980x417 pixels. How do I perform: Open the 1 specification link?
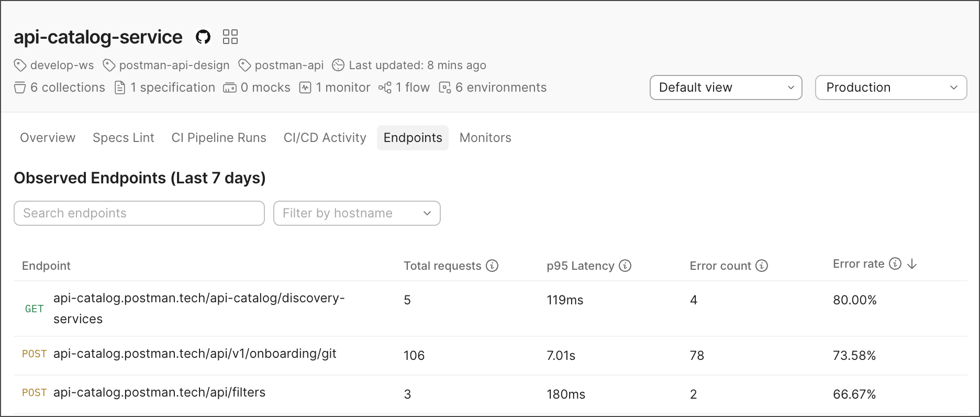pyautogui.click(x=173, y=87)
